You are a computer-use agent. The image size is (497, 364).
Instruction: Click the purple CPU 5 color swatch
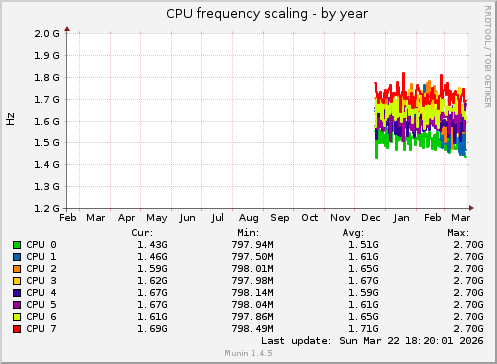click(x=17, y=305)
